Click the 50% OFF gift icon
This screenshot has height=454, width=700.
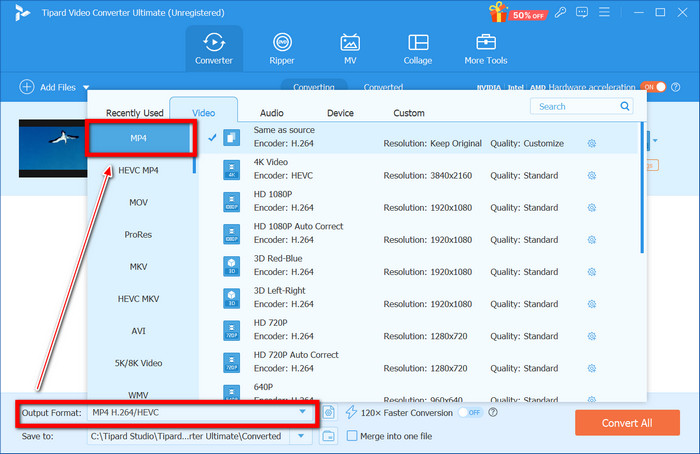click(517, 12)
